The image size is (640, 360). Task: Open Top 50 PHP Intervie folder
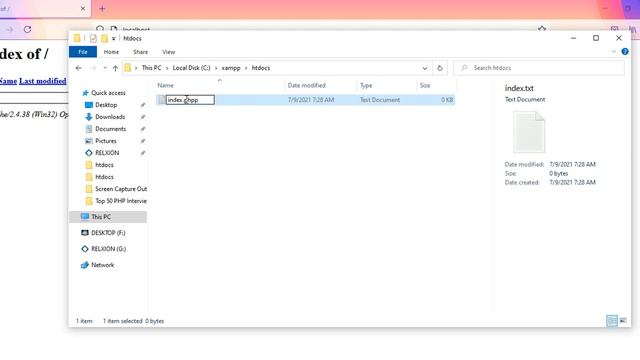click(x=120, y=201)
